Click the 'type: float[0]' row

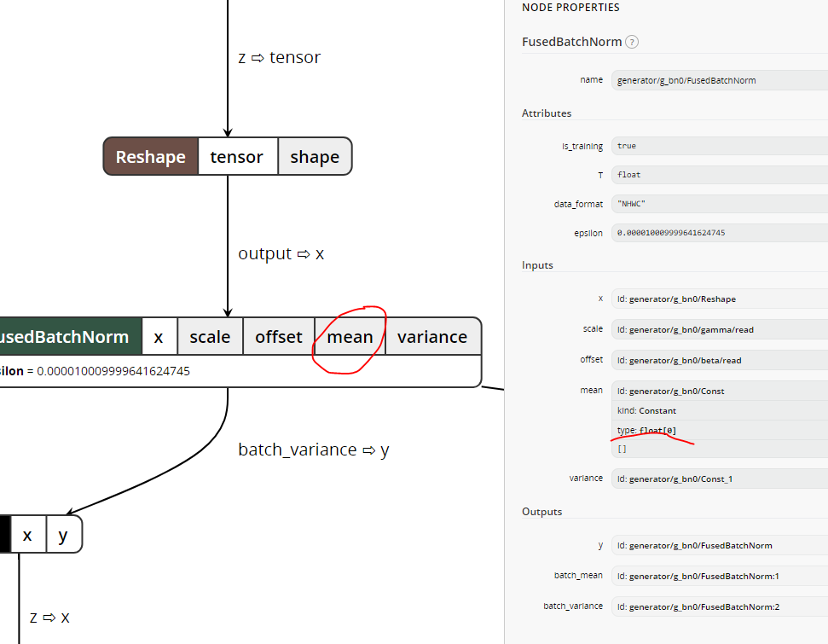tap(719, 430)
